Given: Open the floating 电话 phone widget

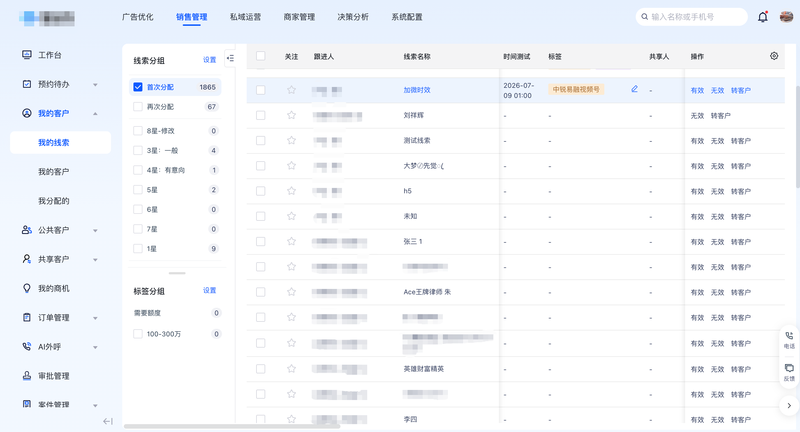Looking at the screenshot, I should tap(789, 340).
